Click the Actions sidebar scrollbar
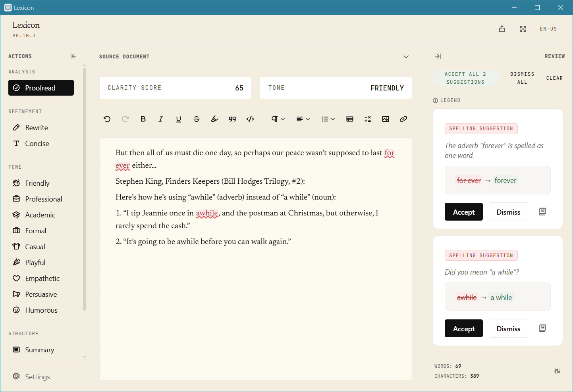573x392 pixels. click(84, 189)
